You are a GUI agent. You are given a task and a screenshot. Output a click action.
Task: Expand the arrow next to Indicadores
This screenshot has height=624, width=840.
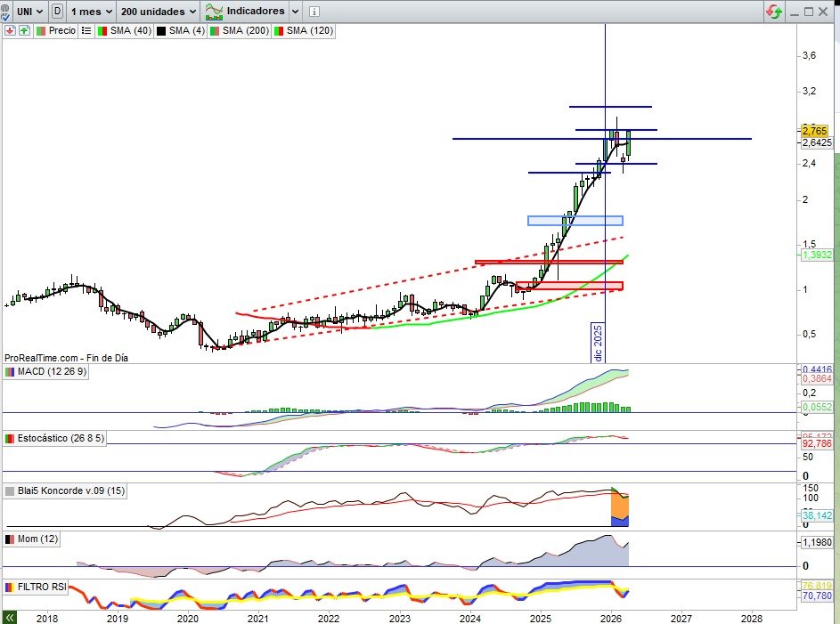coord(295,12)
